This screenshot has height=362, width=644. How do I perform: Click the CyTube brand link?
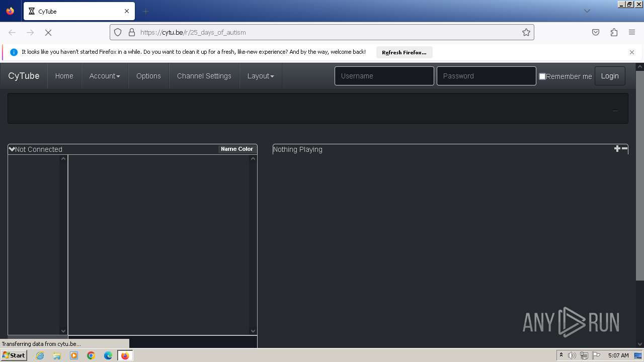[x=24, y=76]
